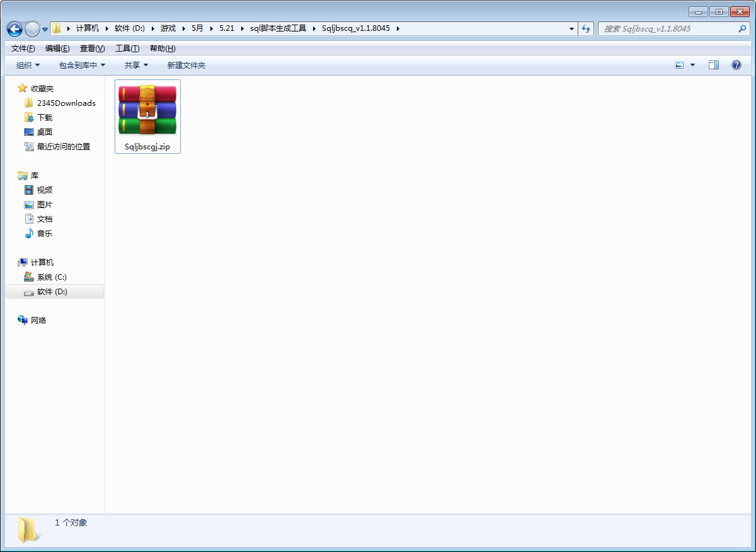The width and height of the screenshot is (756, 552).
Task: Click the refresh button beside the address bar
Action: click(x=587, y=28)
